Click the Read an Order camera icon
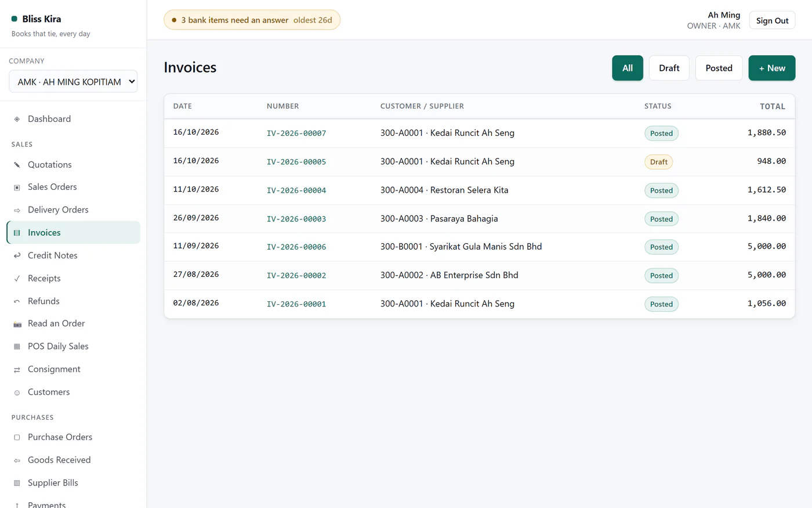 pos(17,324)
